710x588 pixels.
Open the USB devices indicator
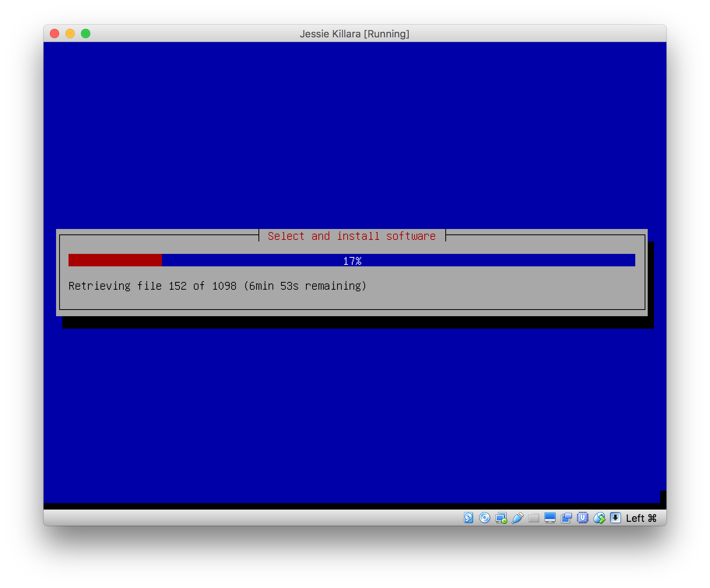[517, 518]
